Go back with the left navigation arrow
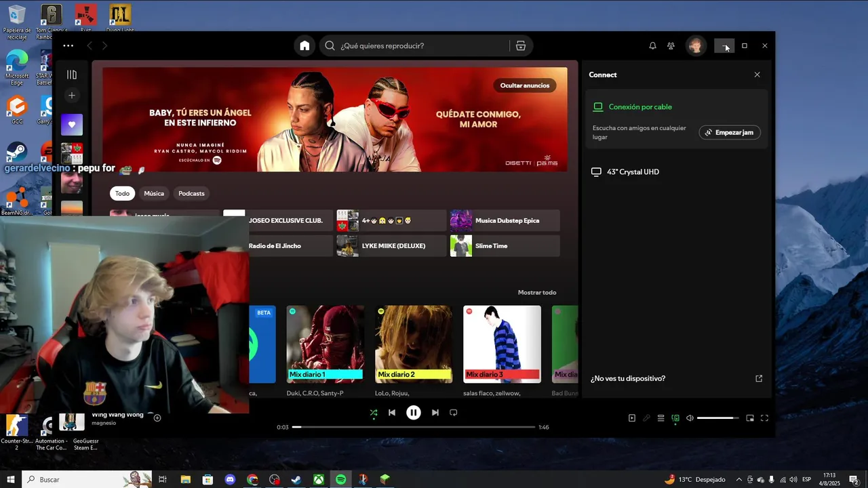 point(90,45)
